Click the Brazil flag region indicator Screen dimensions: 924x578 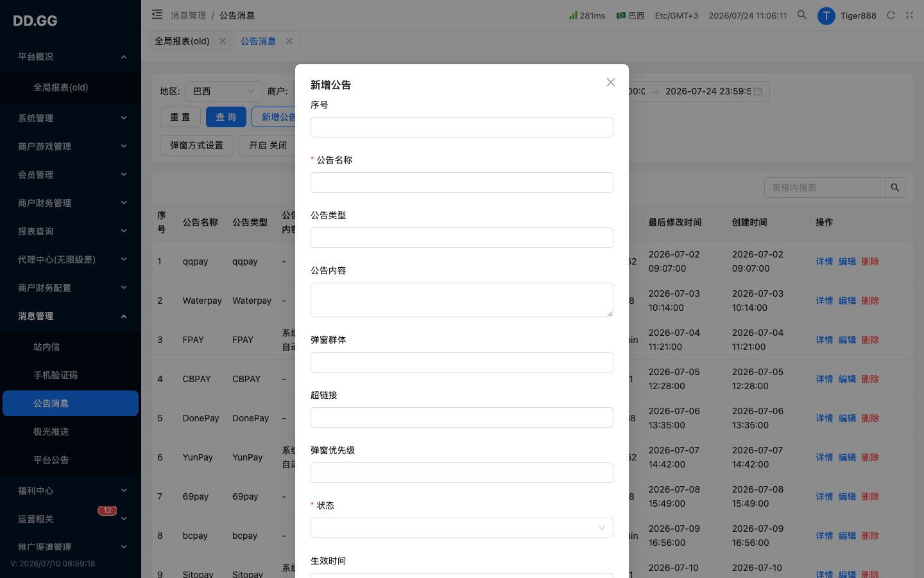pyautogui.click(x=630, y=15)
